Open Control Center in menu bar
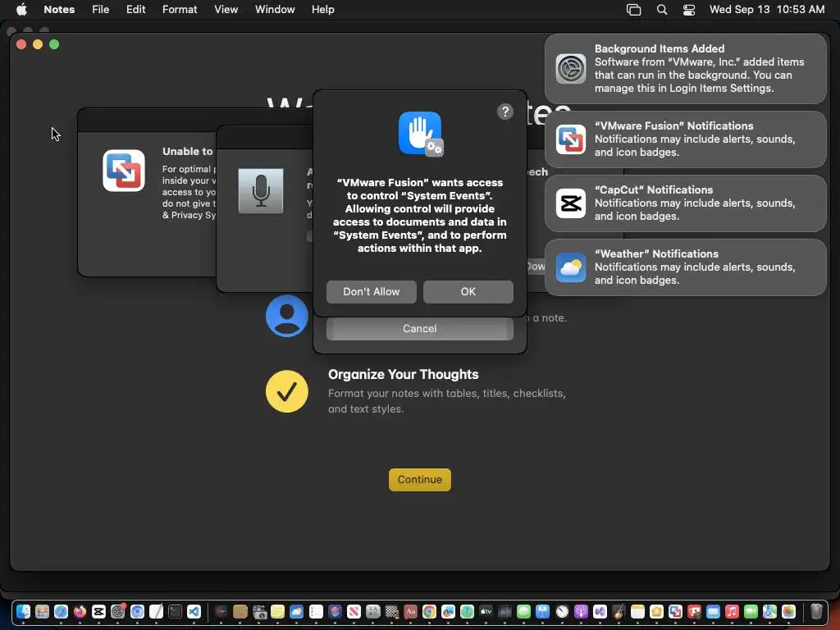Screen dimensions: 840x630 (689, 10)
